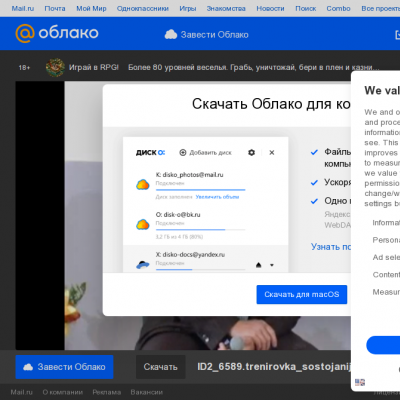This screenshot has height=400, width=400.
Task: Click footer Вакансии link
Action: tap(146, 392)
